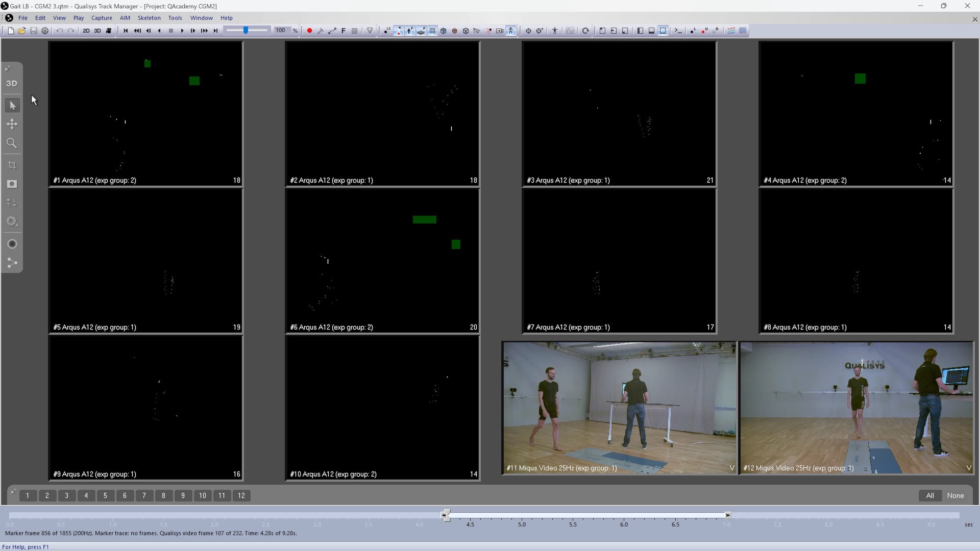Select camera 1 button
980x551 pixels.
point(28,495)
